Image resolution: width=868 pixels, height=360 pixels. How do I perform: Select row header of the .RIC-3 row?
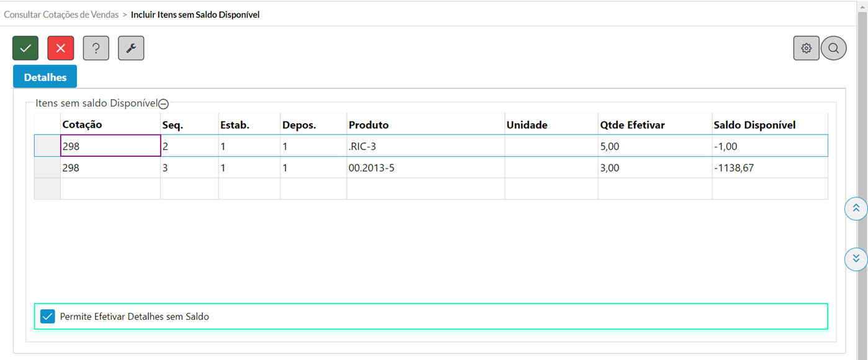click(47, 146)
